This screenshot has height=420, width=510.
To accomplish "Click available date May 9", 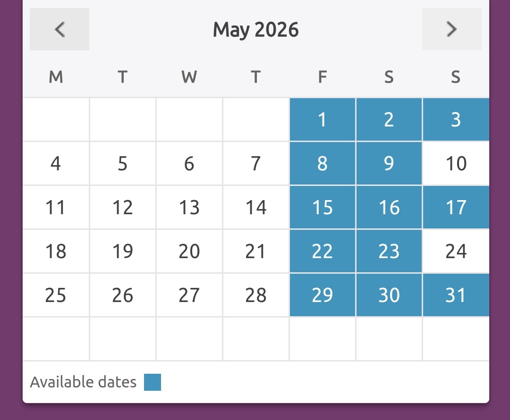I will pyautogui.click(x=389, y=164).
